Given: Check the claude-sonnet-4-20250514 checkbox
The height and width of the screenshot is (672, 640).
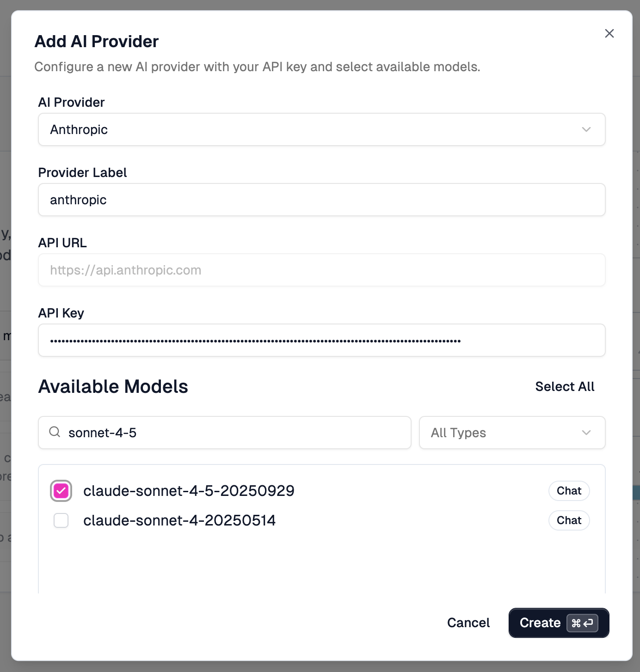Looking at the screenshot, I should [x=61, y=520].
